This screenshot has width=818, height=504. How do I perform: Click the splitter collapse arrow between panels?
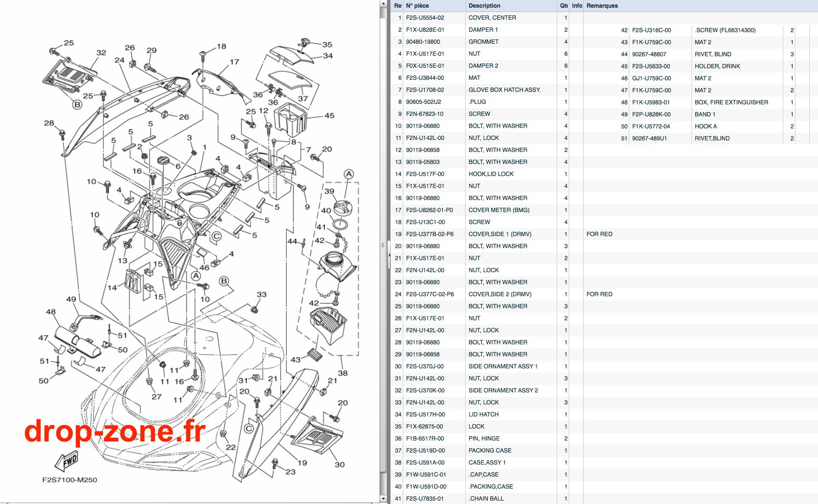(389, 254)
